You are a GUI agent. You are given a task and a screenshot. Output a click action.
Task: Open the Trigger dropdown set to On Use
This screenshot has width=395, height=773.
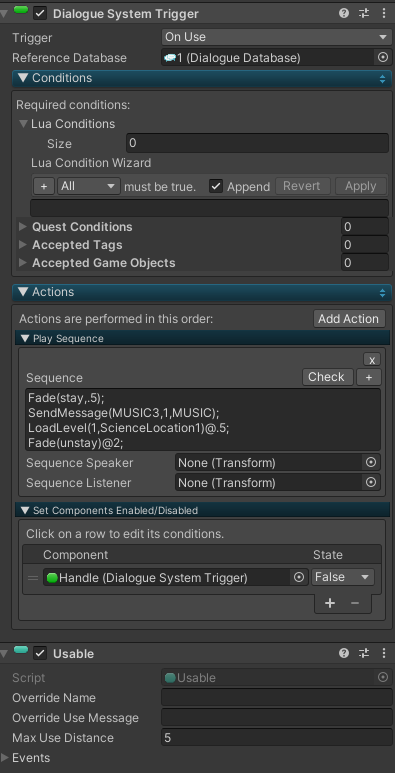pos(277,37)
